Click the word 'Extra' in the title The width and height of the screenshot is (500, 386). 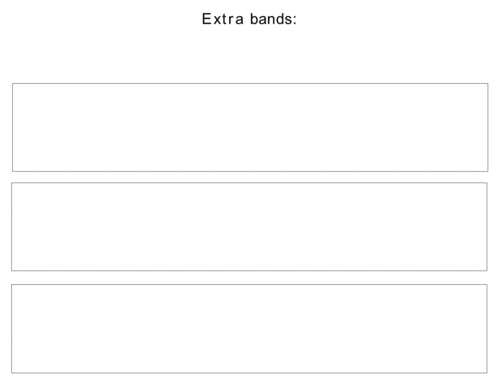coord(223,19)
